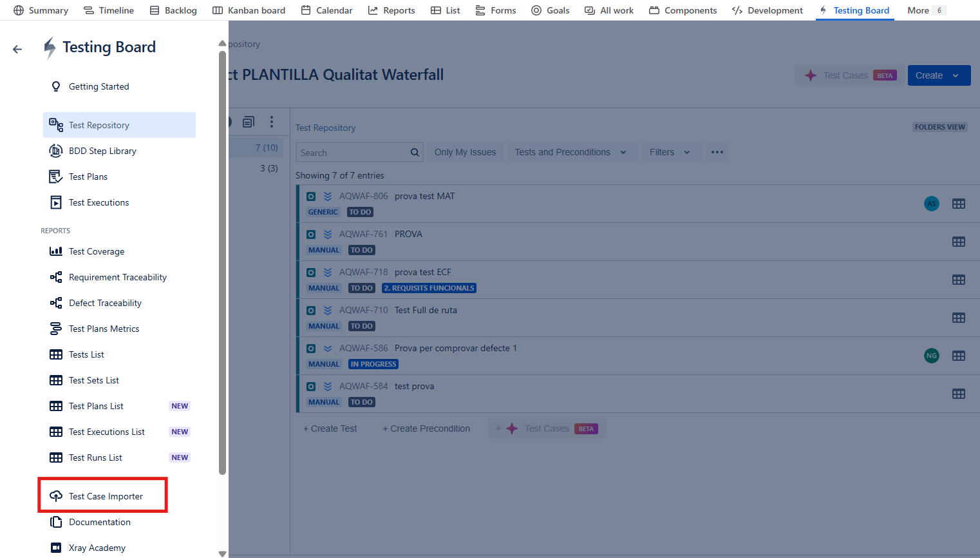Expand the Tests and Preconditions dropdown
Image resolution: width=980 pixels, height=558 pixels.
coord(570,152)
